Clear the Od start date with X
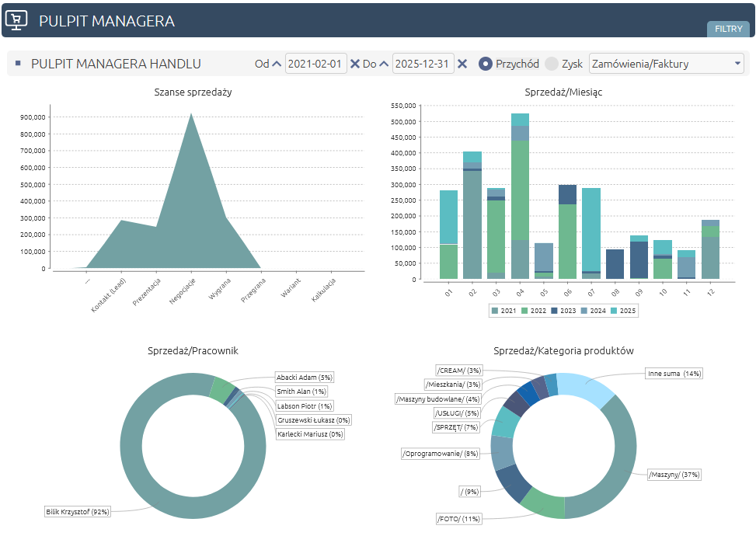This screenshot has width=756, height=550. tap(354, 64)
